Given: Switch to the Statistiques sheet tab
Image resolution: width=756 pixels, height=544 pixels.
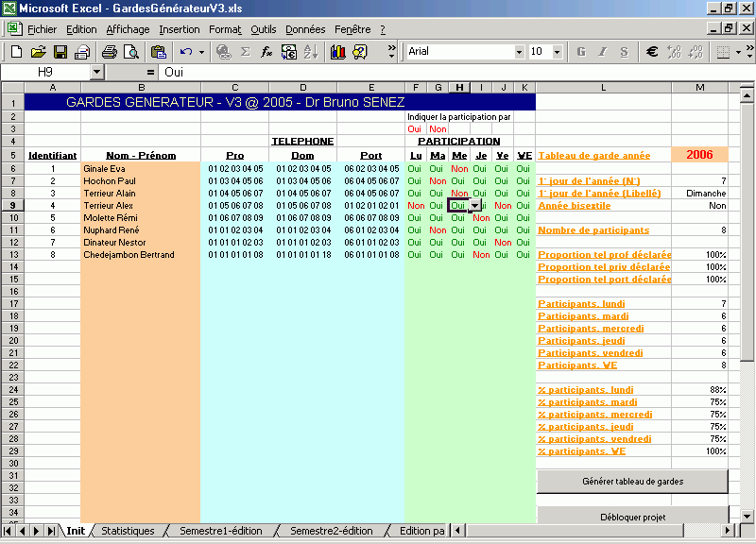Looking at the screenshot, I should (128, 531).
